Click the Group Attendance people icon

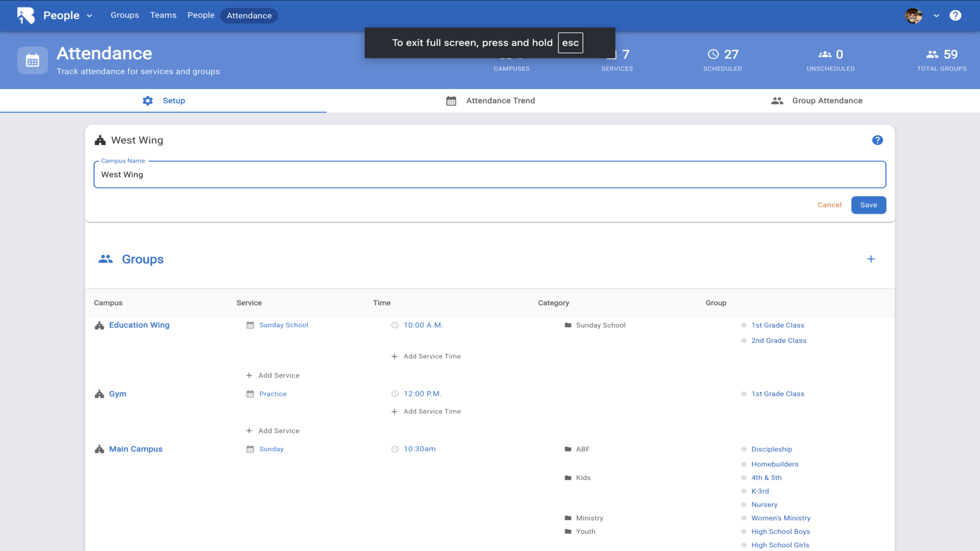pos(777,101)
